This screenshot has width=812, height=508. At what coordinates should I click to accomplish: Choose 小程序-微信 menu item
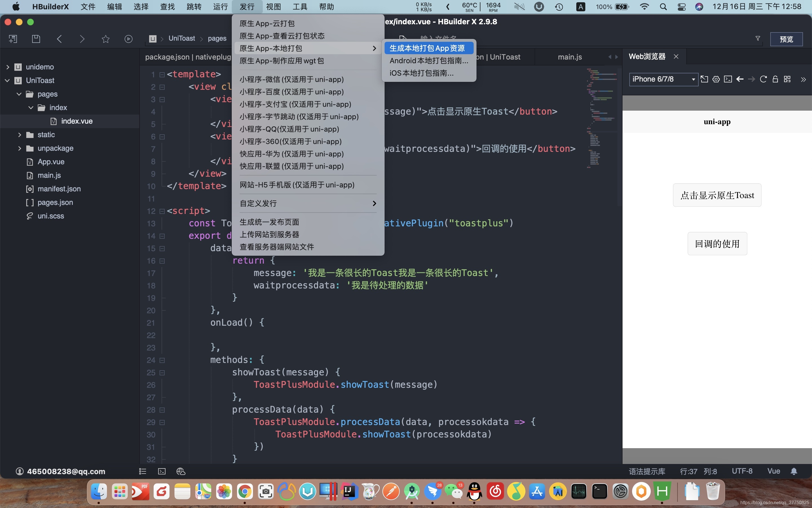click(308, 79)
